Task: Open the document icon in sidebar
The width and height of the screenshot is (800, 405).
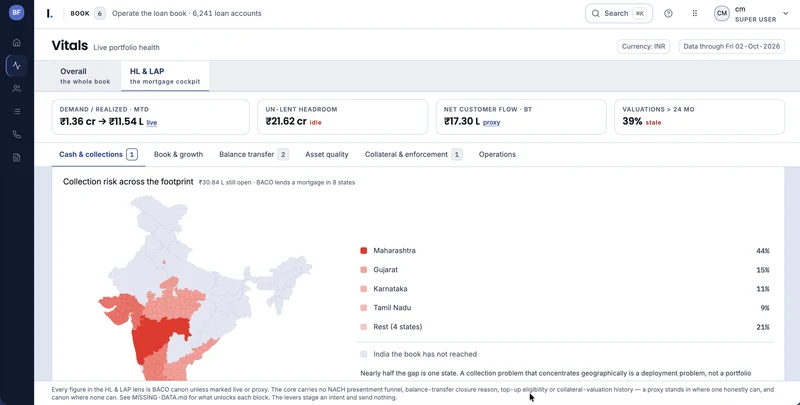Action: [x=16, y=158]
